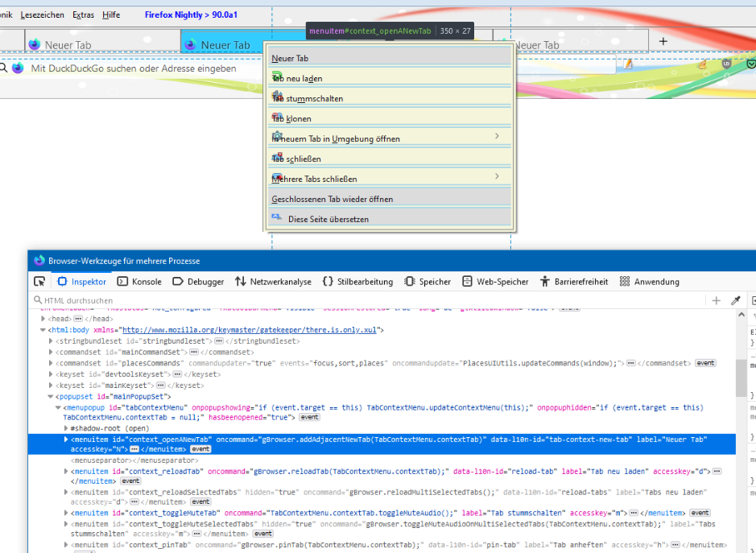Click the event badge on the context_reloadTab row

(x=131, y=481)
